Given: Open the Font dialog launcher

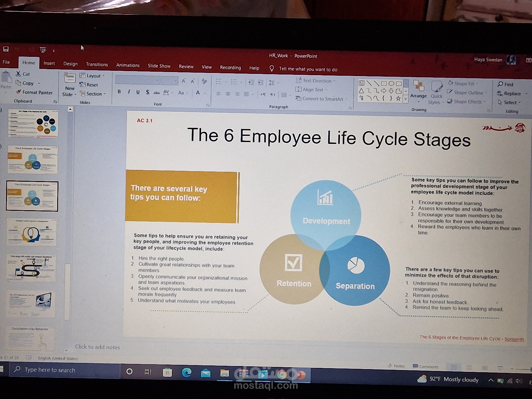Looking at the screenshot, I should (208, 105).
